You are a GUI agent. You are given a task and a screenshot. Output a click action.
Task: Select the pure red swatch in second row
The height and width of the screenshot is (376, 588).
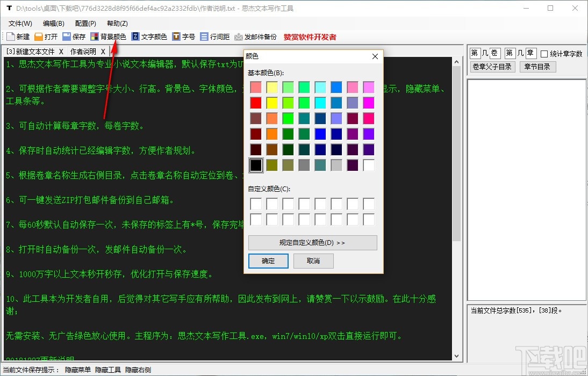click(256, 103)
